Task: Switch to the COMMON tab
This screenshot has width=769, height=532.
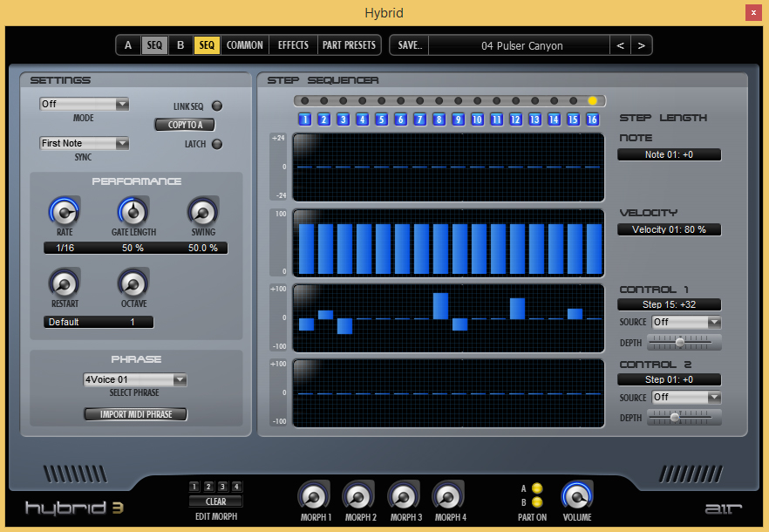Action: point(244,44)
